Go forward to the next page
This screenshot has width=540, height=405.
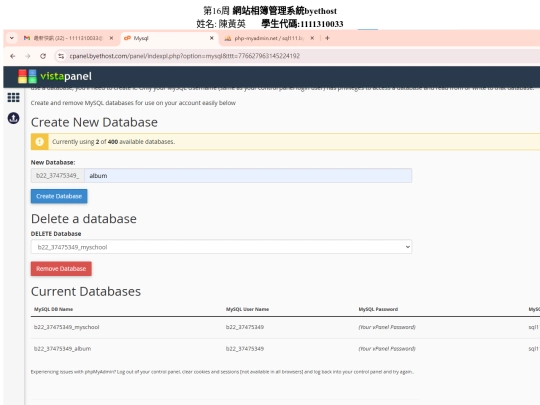pos(28,56)
